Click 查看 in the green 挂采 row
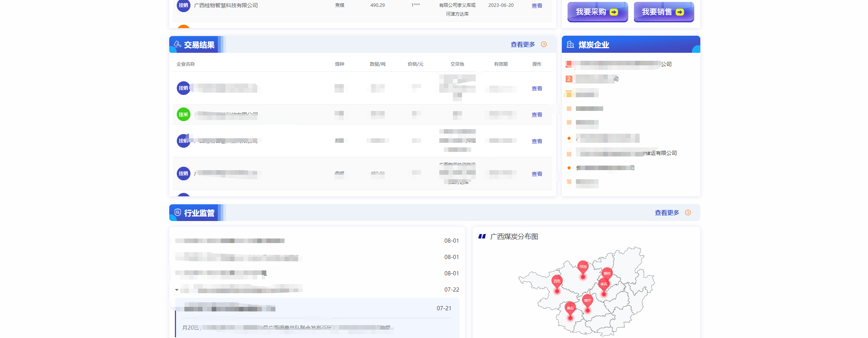This screenshot has width=868, height=338. [537, 115]
